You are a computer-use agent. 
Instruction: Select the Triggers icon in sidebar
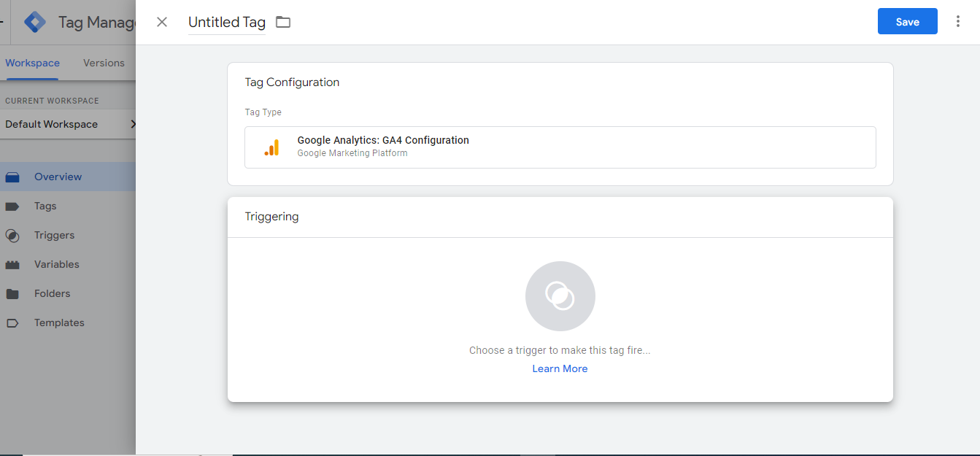[12, 236]
